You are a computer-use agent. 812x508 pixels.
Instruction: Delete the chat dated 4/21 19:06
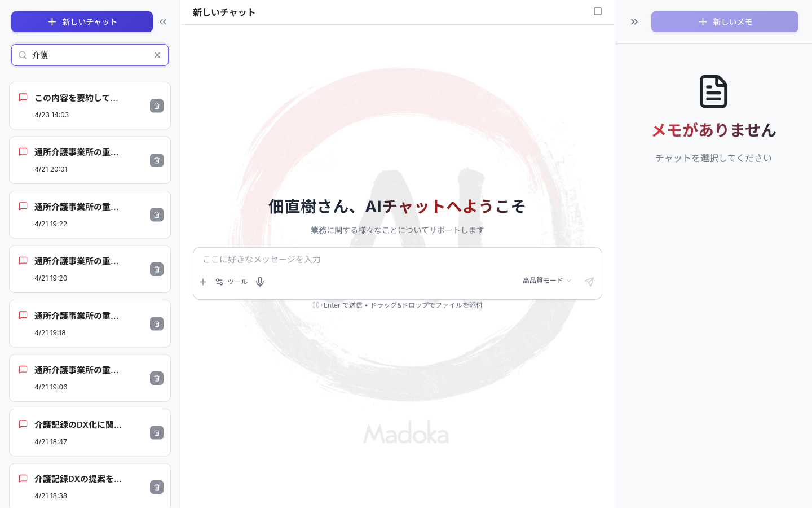coord(157,378)
